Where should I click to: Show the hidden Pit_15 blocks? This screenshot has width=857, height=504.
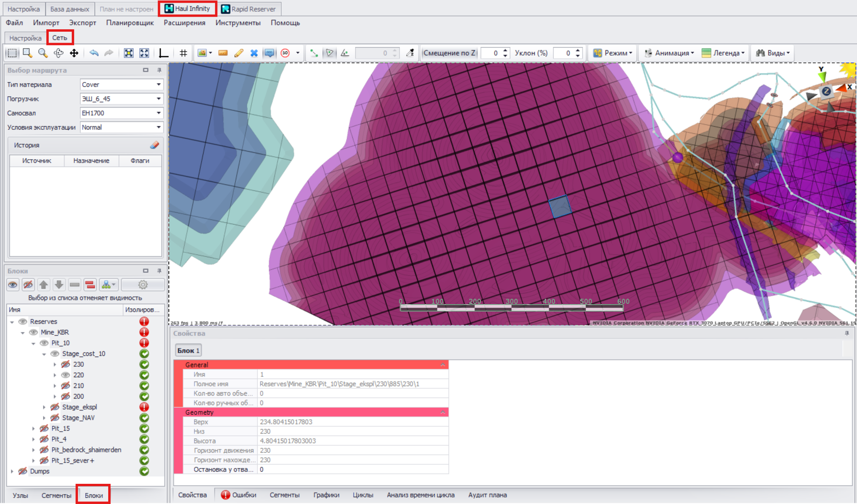(44, 428)
